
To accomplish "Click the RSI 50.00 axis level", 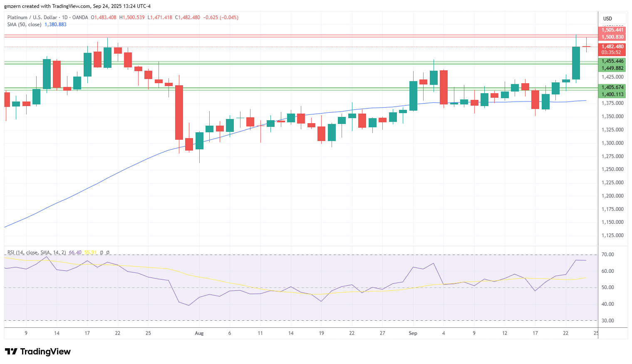I will 608,287.
